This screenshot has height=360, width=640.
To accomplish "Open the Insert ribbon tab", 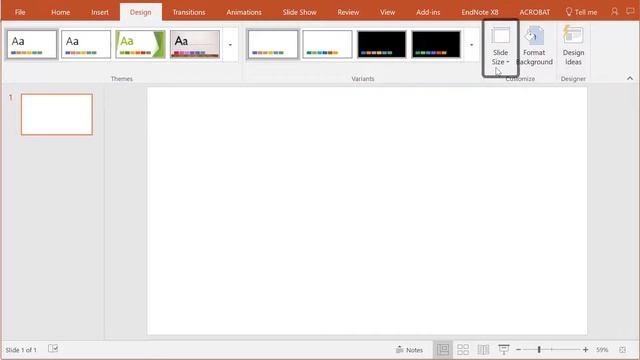I will point(100,12).
